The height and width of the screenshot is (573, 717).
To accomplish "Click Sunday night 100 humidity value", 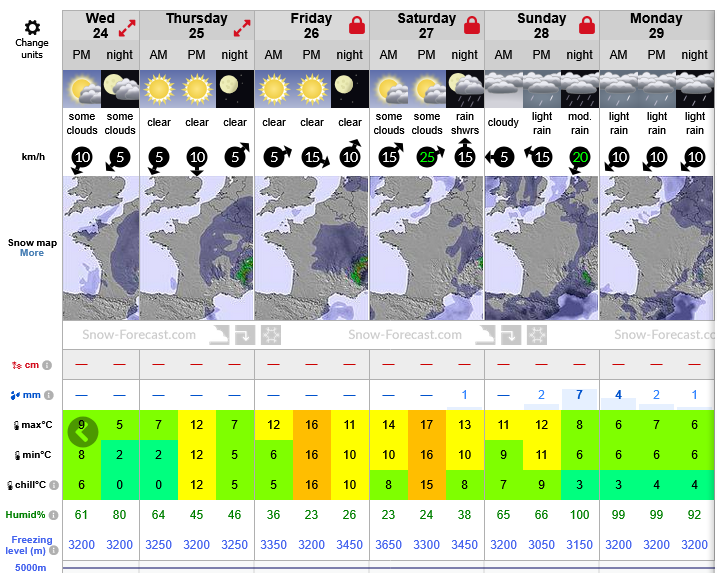I will click(x=579, y=515).
